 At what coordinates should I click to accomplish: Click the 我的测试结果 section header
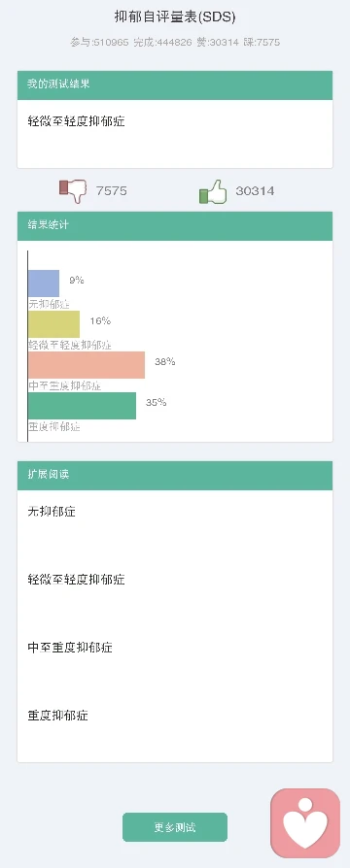(x=175, y=85)
